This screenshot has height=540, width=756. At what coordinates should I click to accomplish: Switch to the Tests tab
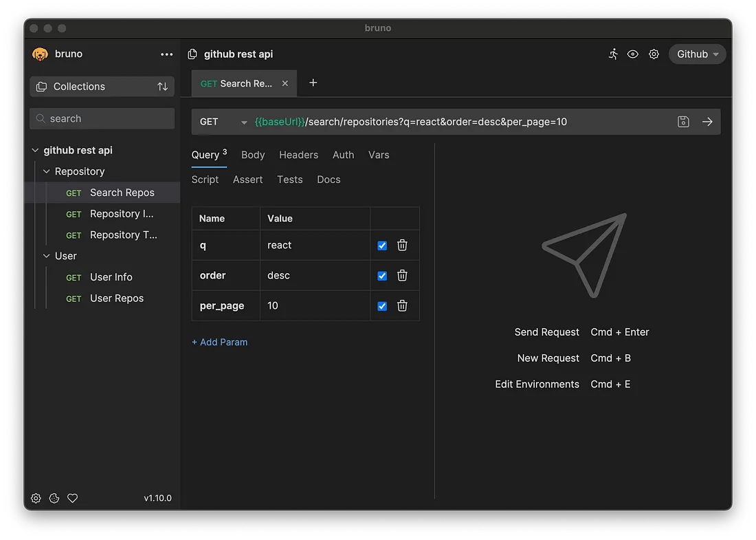tap(290, 180)
